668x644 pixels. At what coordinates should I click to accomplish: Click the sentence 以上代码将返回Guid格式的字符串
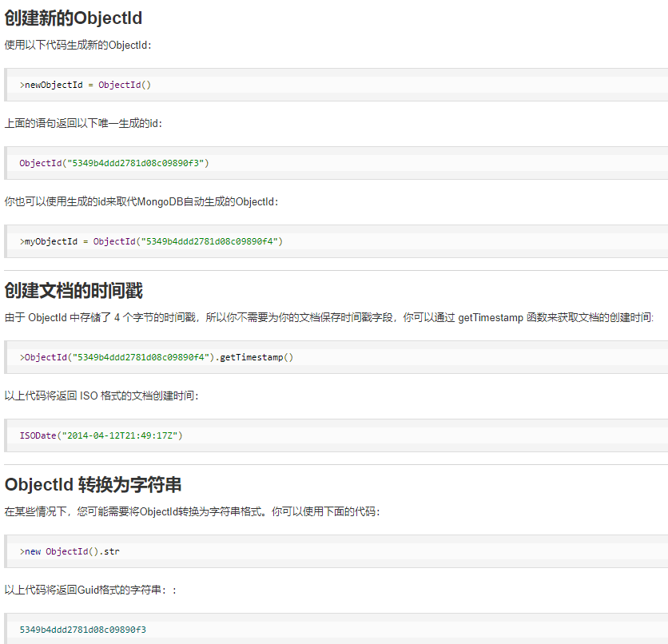[x=90, y=590]
